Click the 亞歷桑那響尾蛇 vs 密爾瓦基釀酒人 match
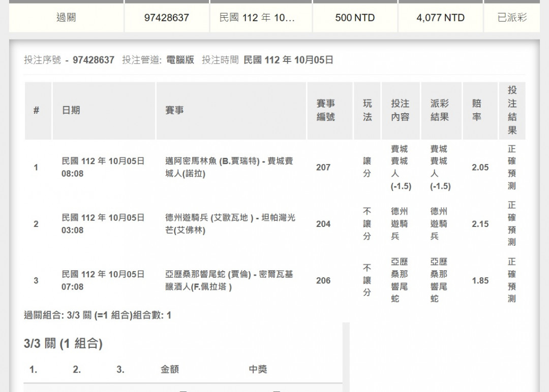This screenshot has width=549, height=392. coord(229,280)
